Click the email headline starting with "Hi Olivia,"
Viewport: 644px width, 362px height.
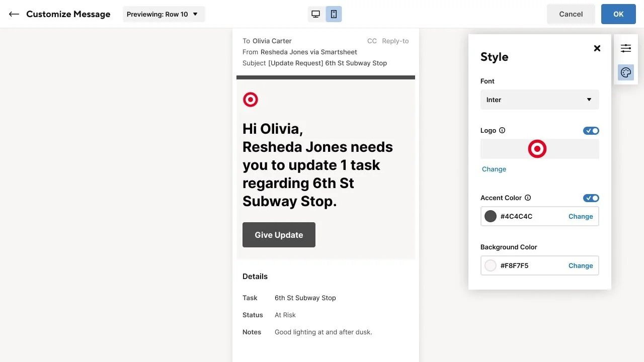pyautogui.click(x=318, y=165)
